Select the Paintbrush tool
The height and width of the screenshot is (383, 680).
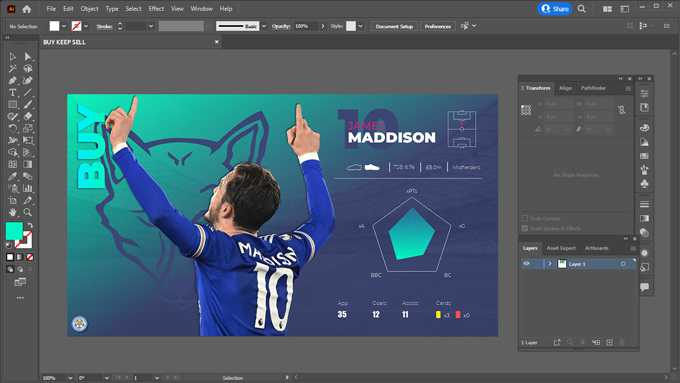[28, 104]
